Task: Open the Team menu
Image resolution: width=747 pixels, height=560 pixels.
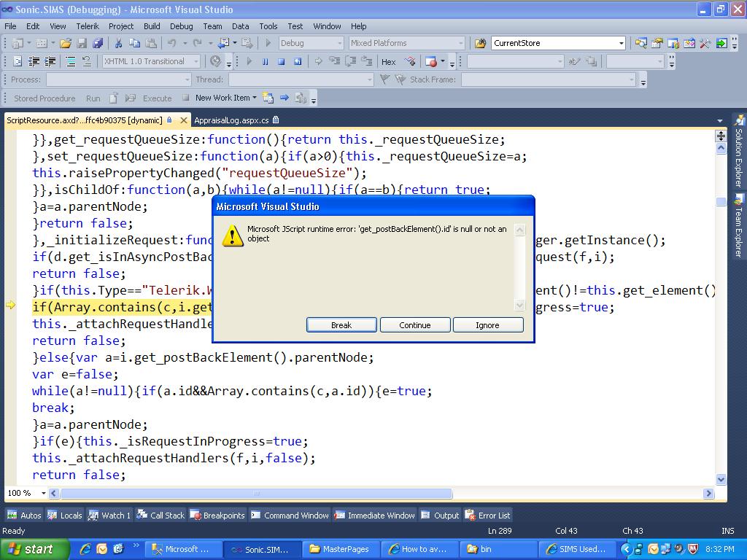Action: tap(212, 26)
